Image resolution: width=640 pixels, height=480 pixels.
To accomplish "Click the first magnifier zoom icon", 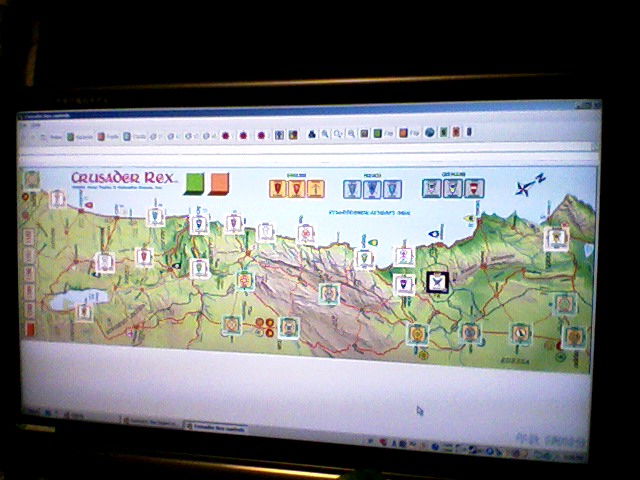I will pyautogui.click(x=325, y=134).
